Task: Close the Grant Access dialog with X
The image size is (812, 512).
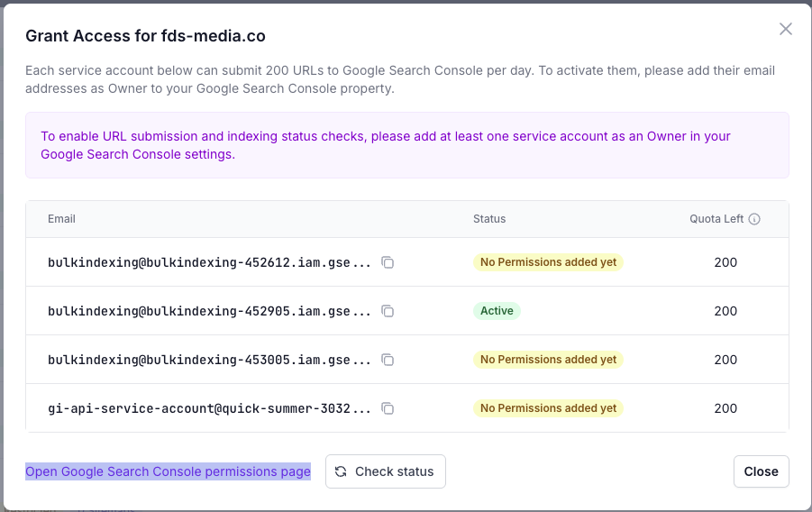Action: [x=786, y=29]
